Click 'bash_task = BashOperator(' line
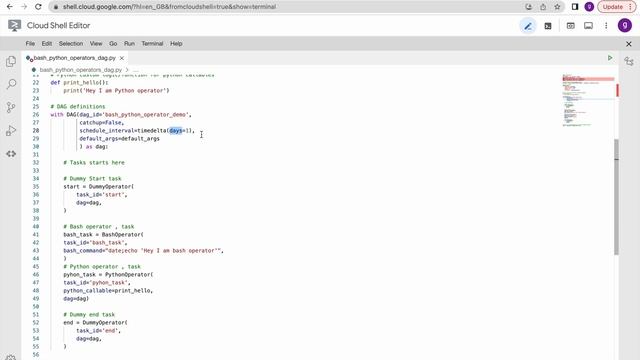This screenshot has height=360, width=640. (x=103, y=235)
